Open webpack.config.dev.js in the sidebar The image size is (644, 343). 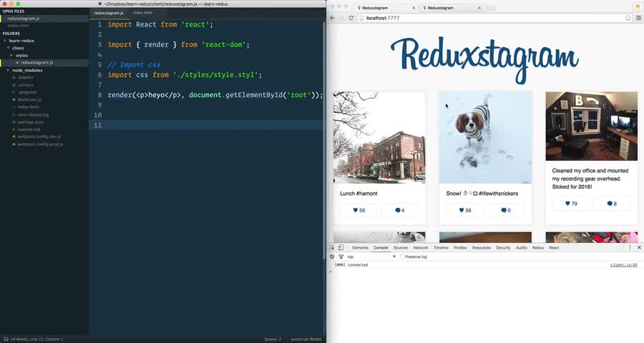coord(39,136)
